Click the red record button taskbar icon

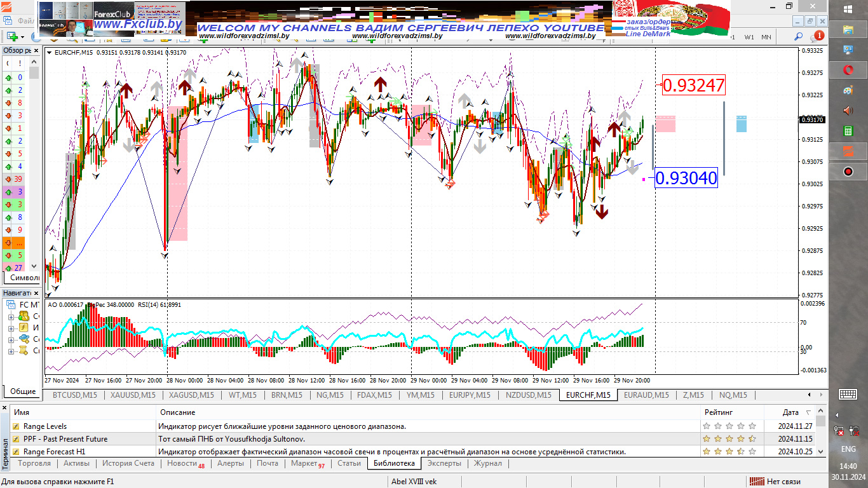(x=848, y=172)
